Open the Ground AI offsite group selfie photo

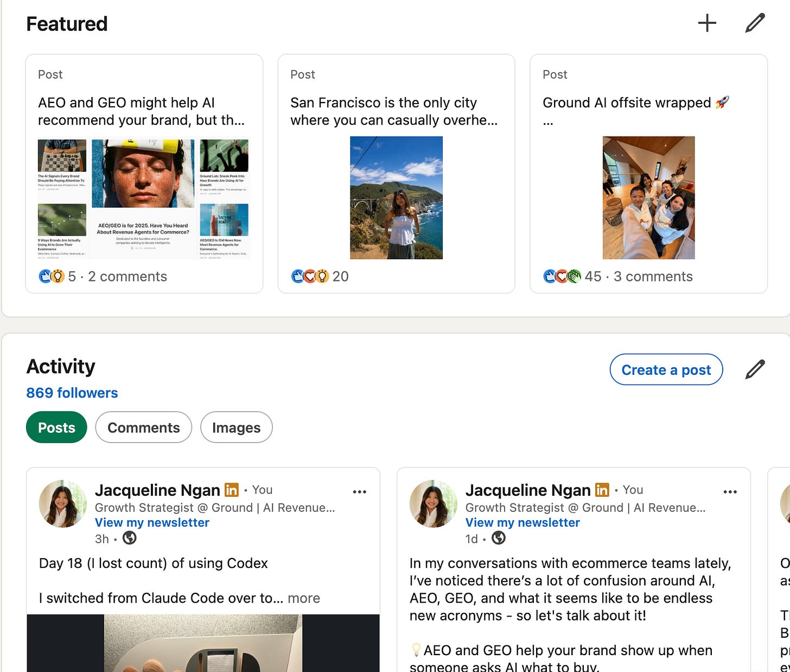tap(649, 197)
